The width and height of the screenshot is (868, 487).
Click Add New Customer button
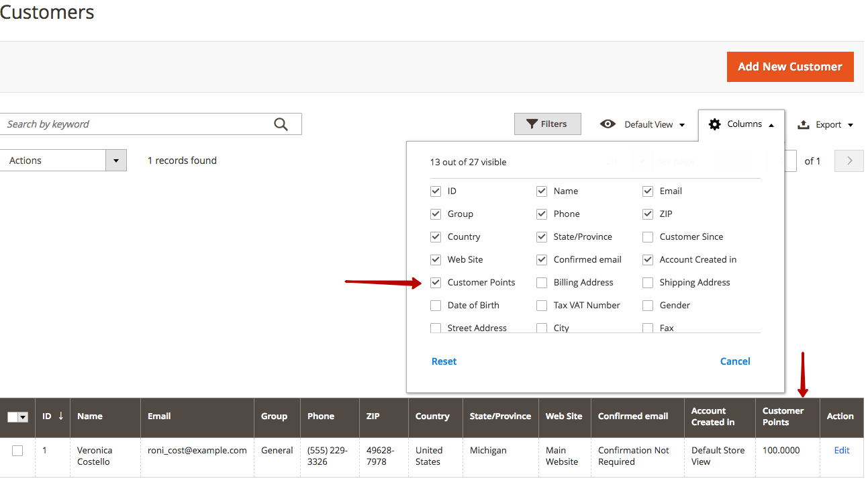tap(790, 67)
